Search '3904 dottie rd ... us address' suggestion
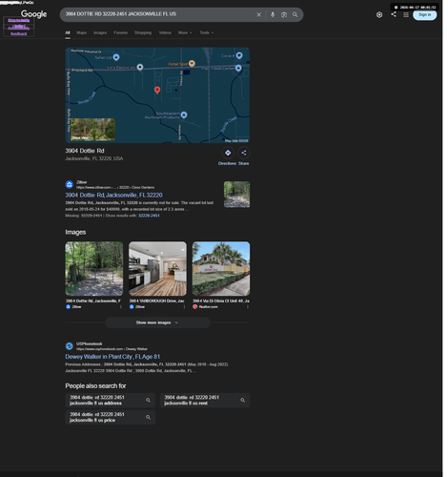The width and height of the screenshot is (448, 477). 111,400
